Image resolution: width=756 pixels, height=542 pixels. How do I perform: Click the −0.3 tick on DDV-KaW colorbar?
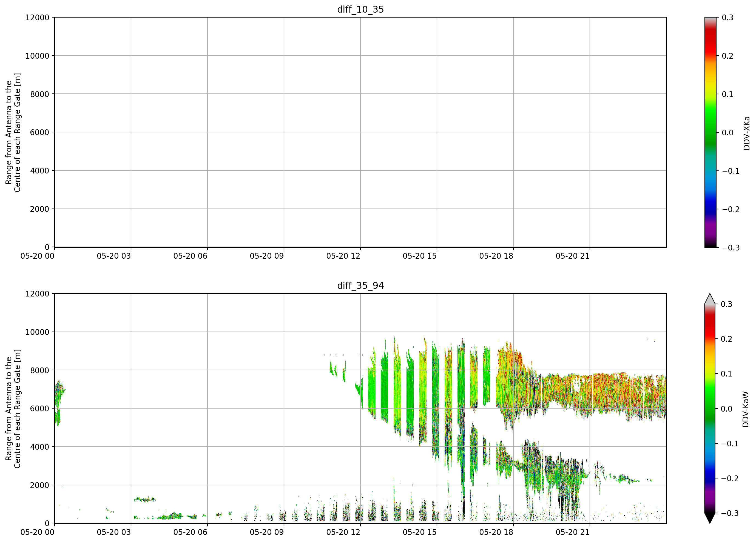click(x=730, y=513)
